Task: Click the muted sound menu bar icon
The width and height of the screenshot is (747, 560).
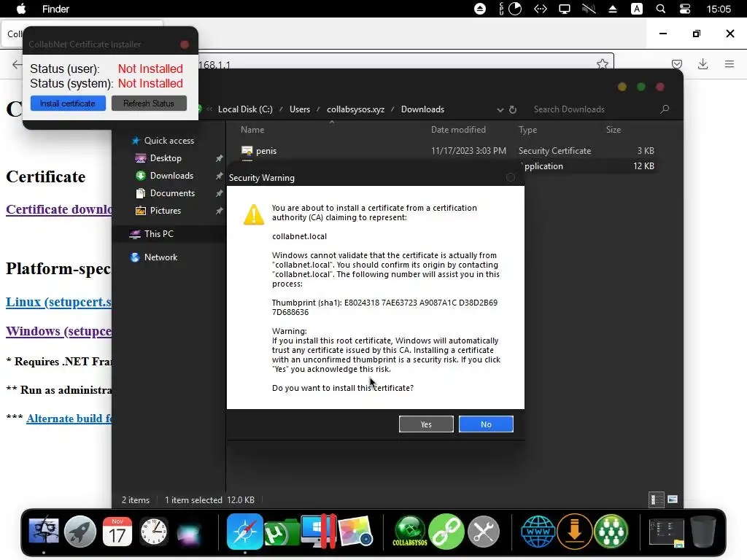Action: (589, 9)
